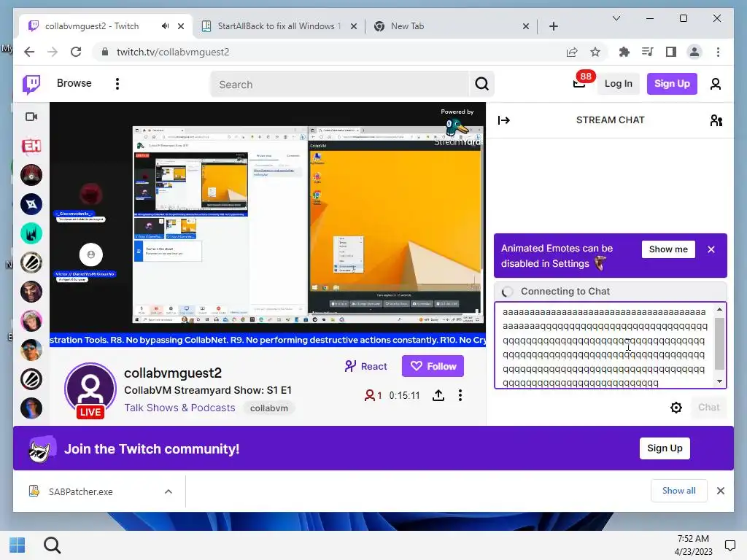Open the Chrome extensions puzzle icon
747x560 pixels.
pyautogui.click(x=624, y=52)
